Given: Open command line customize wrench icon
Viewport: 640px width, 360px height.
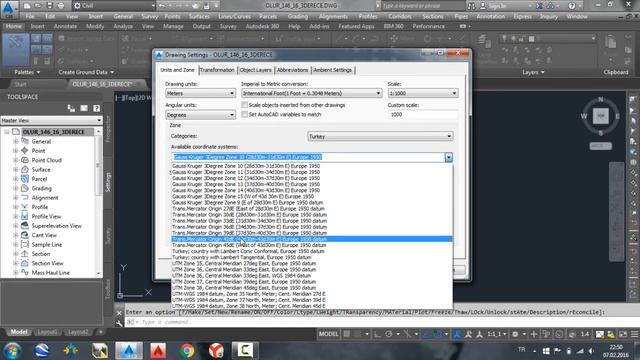Looking at the screenshot, I should [x=119, y=322].
